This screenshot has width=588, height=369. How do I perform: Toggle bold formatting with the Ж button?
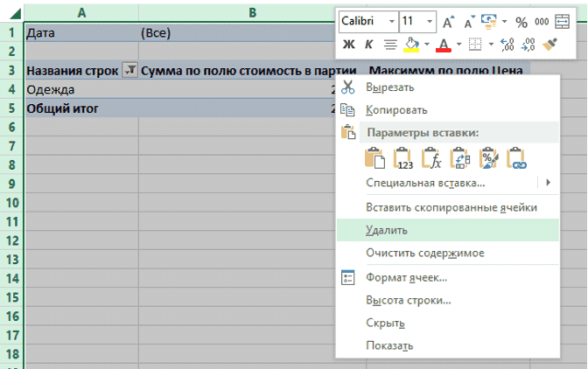click(348, 44)
